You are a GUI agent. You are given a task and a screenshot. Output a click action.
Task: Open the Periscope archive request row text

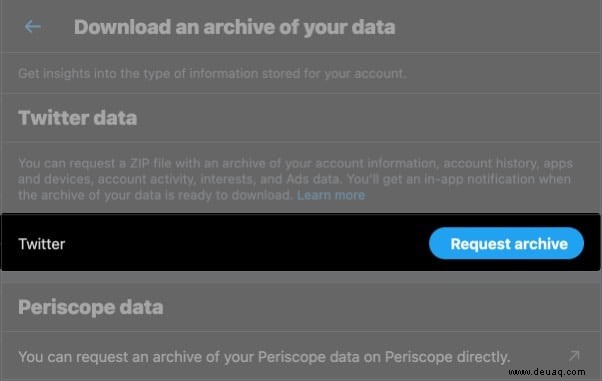[264, 357]
